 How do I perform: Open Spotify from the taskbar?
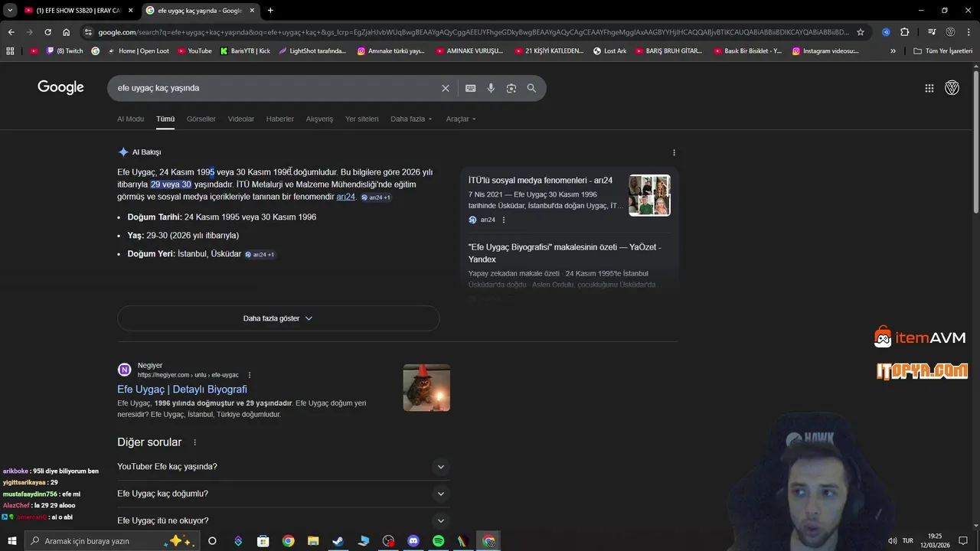438,541
